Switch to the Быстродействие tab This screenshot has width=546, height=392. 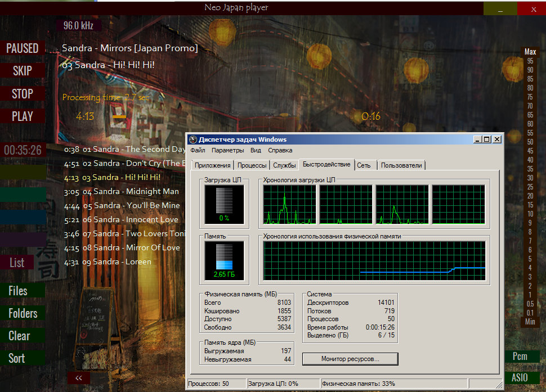click(x=326, y=164)
